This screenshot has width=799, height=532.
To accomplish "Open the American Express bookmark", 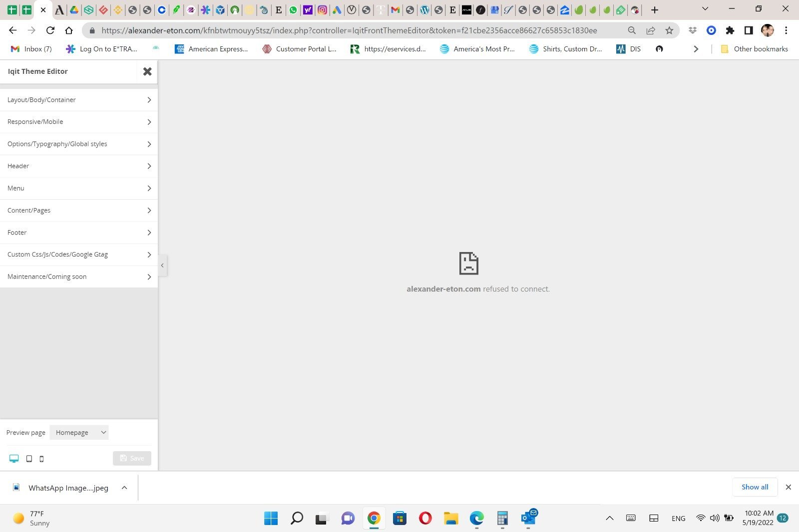I will pyautogui.click(x=211, y=49).
